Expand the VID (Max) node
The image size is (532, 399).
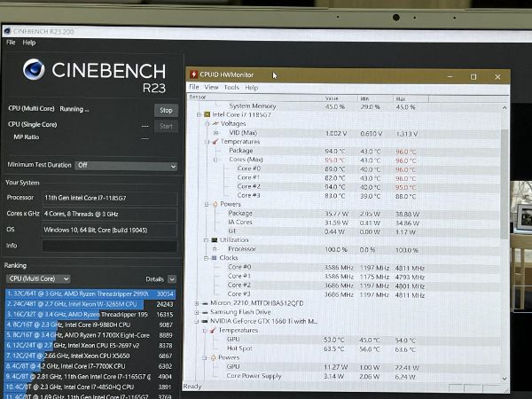point(215,133)
